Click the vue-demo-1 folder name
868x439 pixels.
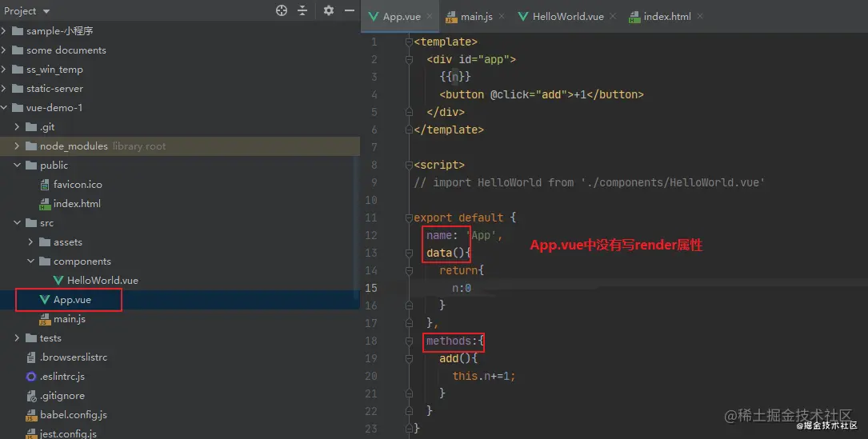click(x=54, y=108)
